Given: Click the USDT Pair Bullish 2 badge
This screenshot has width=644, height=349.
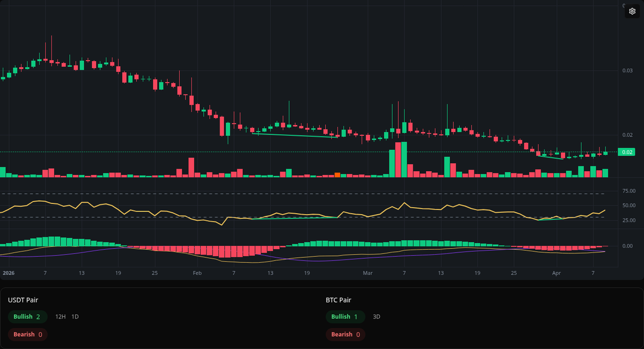Looking at the screenshot, I should click(x=27, y=317).
